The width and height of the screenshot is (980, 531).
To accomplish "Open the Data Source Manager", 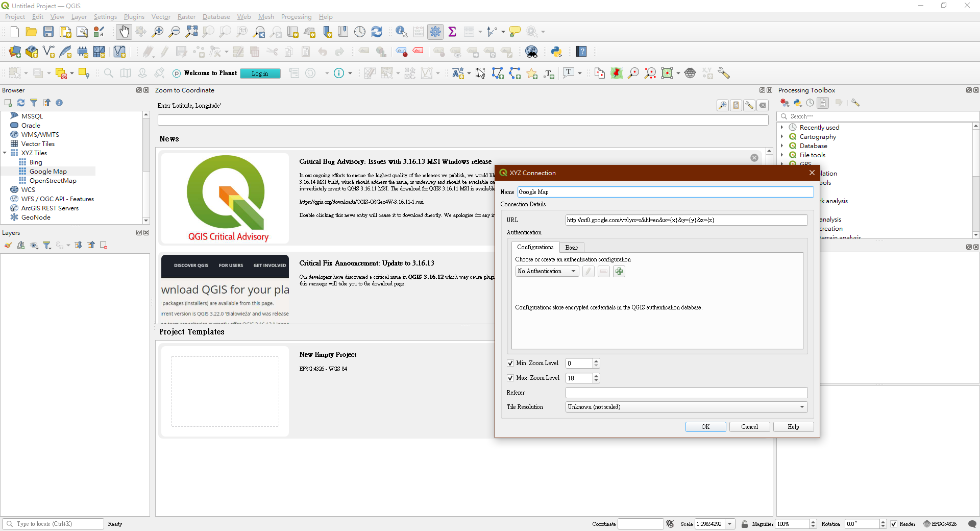I will pyautogui.click(x=15, y=52).
